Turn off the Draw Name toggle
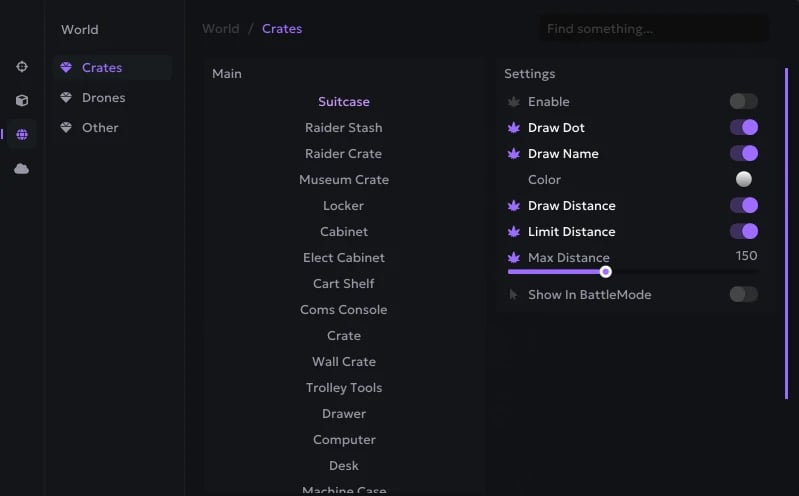The image size is (799, 496). 743,153
